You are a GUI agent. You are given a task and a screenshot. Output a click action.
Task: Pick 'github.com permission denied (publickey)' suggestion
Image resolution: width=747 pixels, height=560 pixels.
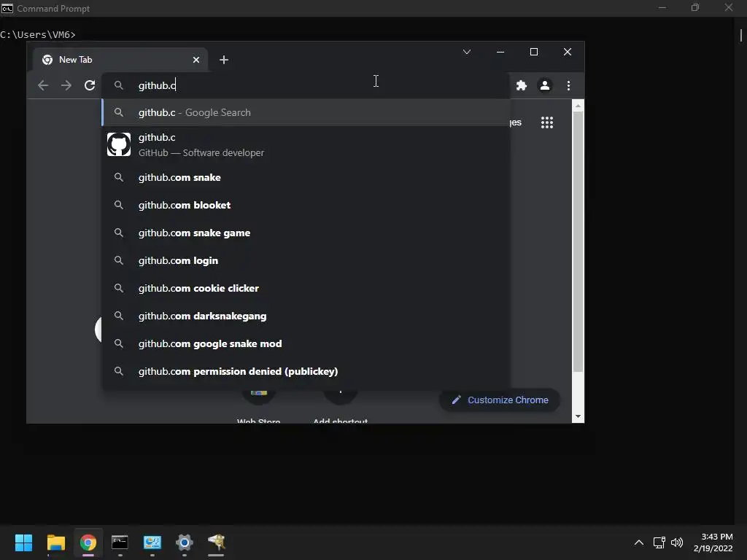306,371
